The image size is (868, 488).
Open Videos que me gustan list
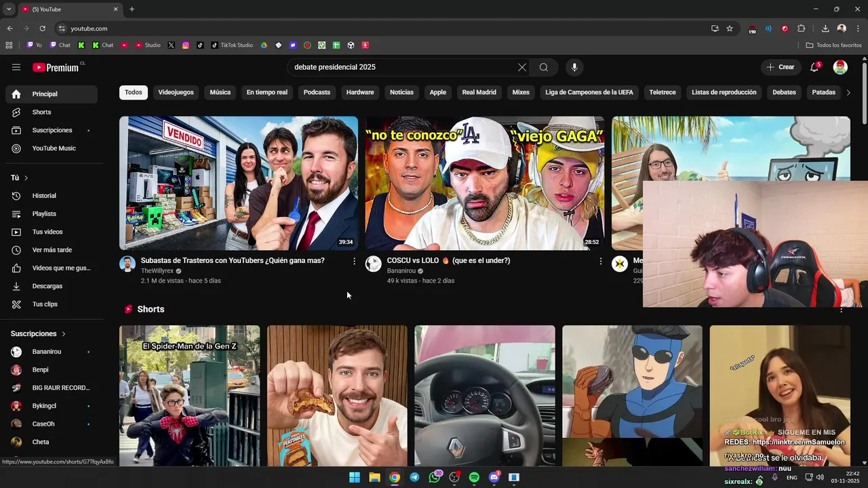click(52, 268)
